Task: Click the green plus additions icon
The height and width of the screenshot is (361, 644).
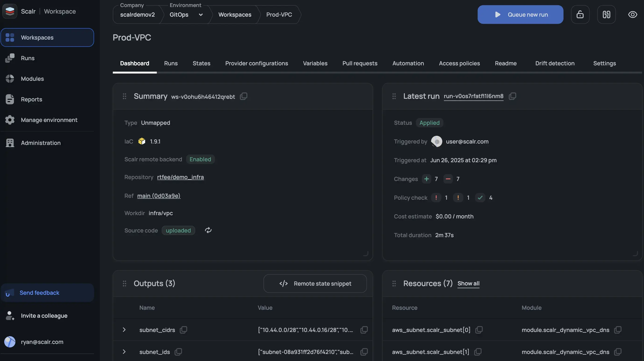Action: 427,179
